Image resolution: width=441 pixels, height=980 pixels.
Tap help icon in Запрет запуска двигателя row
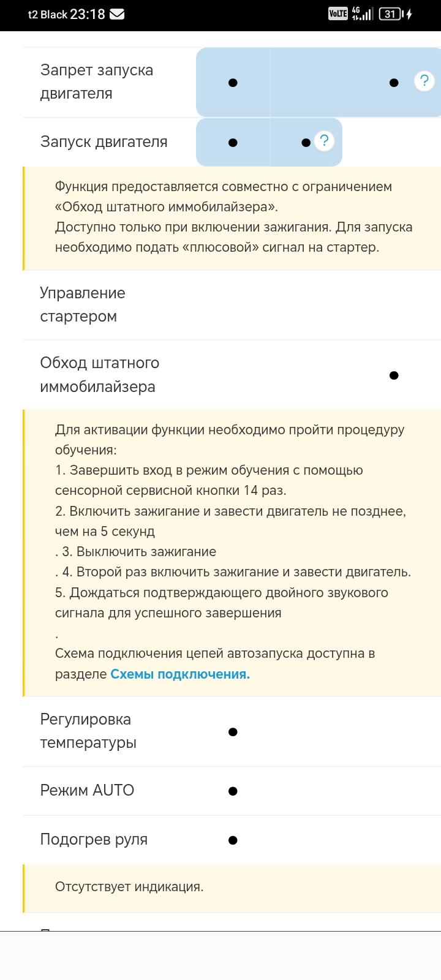[x=424, y=81]
